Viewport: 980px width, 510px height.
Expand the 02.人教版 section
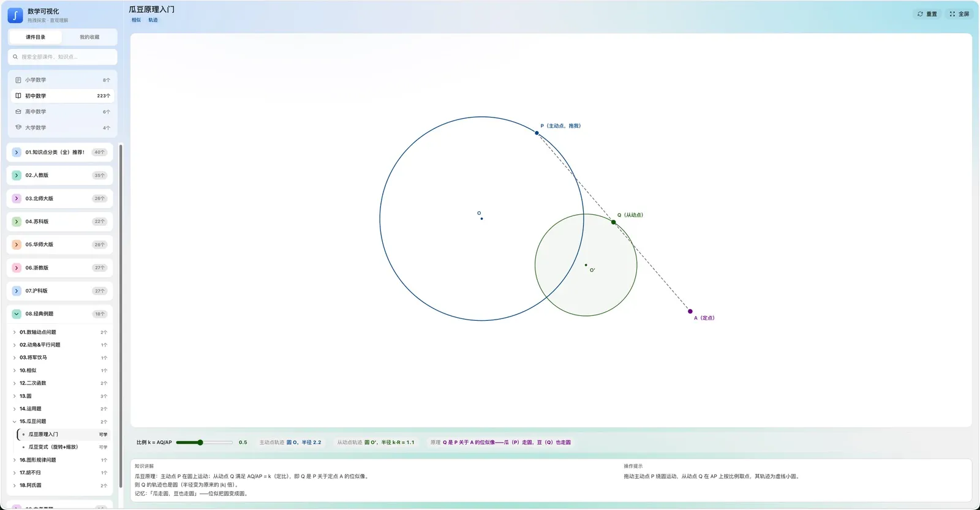pos(17,176)
